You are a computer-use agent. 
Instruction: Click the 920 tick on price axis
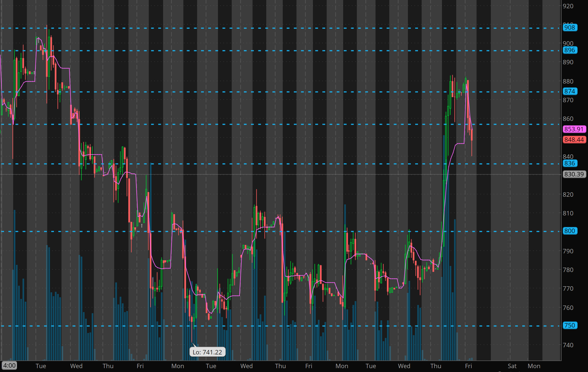568,6
